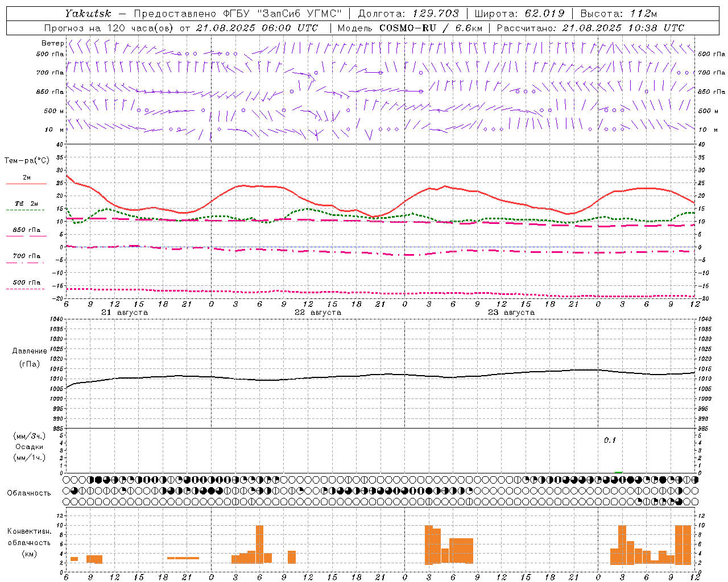Click the '21 августа' date label
Screen dimensions: 728x582
125,313
